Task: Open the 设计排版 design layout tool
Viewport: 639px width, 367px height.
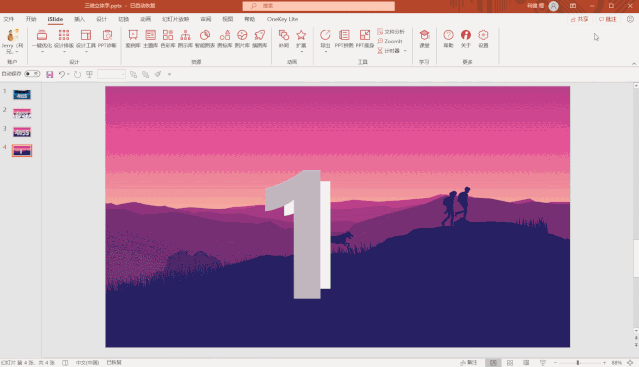Action: [x=64, y=39]
